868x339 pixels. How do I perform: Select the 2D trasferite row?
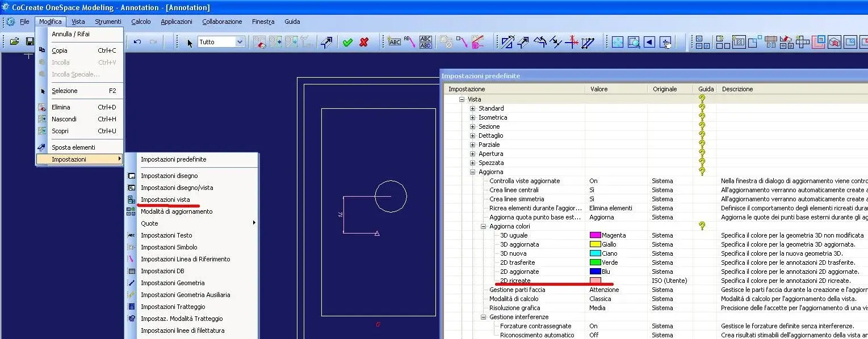(656, 262)
